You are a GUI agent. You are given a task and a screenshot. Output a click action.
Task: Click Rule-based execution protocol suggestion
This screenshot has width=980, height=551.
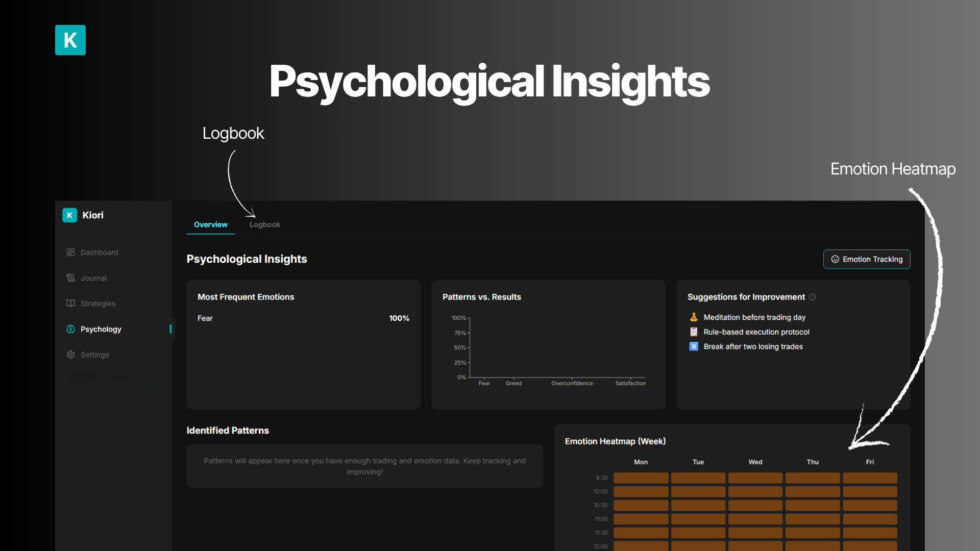coord(756,332)
